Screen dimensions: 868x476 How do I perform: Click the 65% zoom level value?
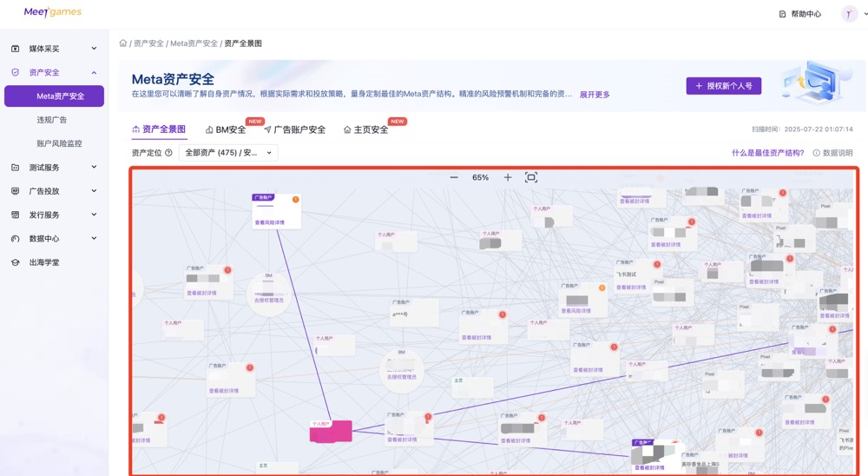point(480,178)
